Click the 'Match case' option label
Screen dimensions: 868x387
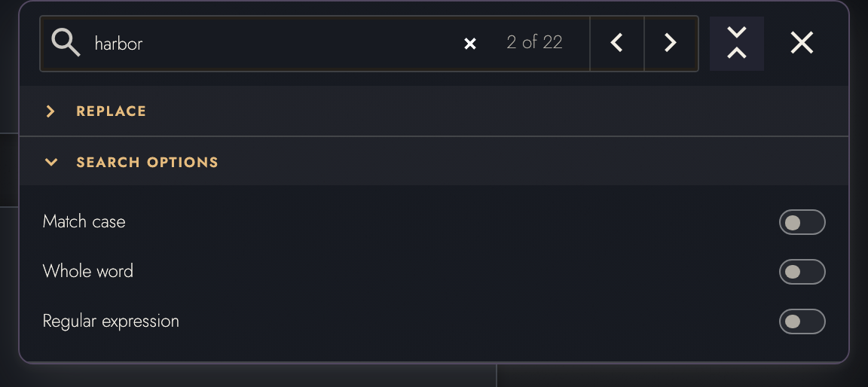click(84, 221)
